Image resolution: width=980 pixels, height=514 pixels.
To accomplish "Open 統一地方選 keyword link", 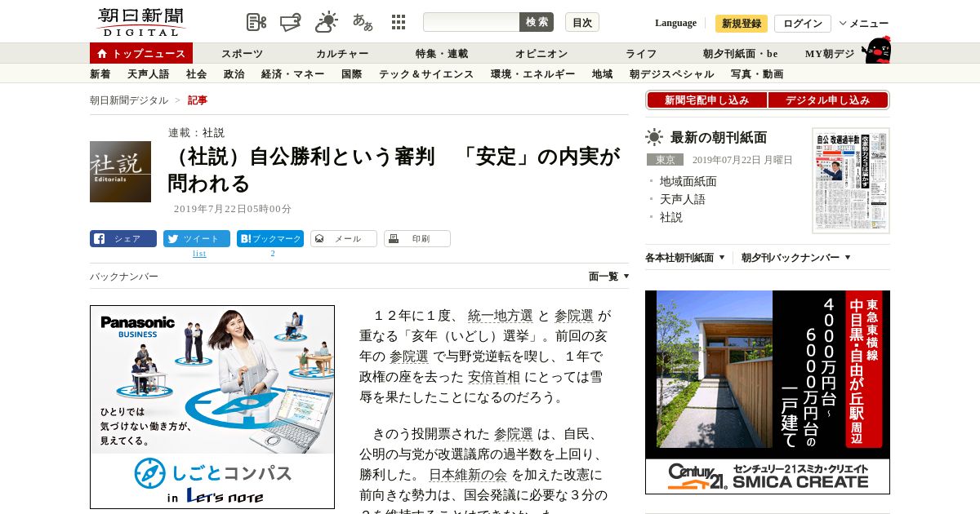I will 501,316.
